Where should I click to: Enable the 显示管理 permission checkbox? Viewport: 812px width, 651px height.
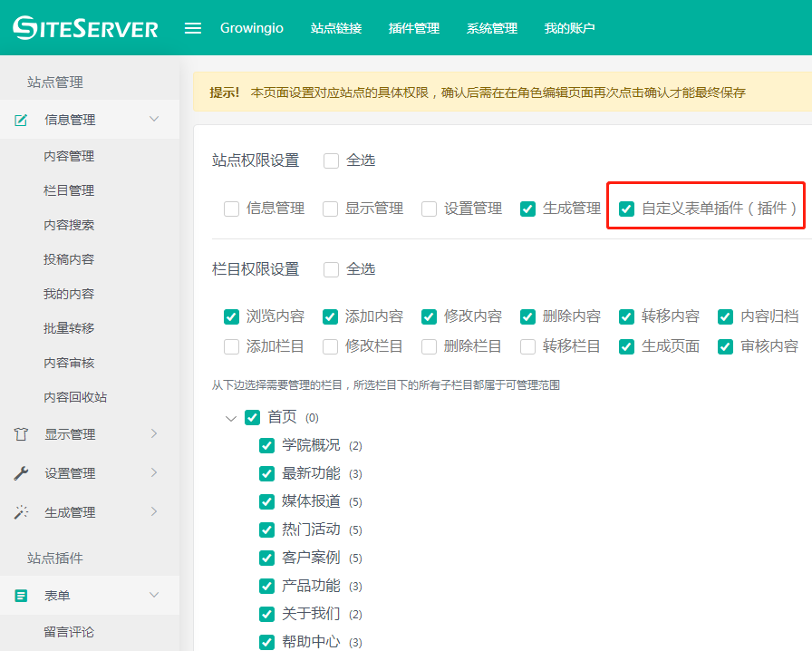point(331,209)
